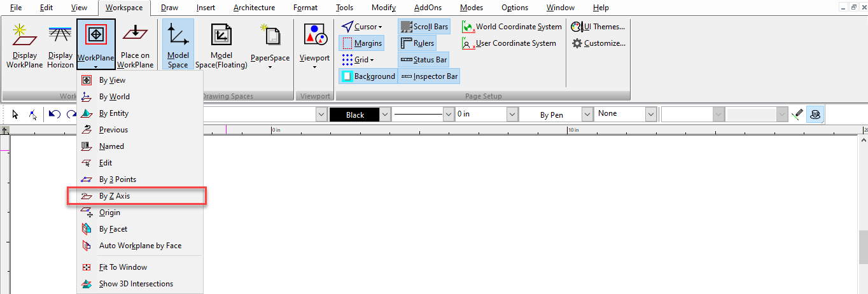Viewport: 868px width, 294px height.
Task: Click the Undo arrow icon
Action: point(54,115)
